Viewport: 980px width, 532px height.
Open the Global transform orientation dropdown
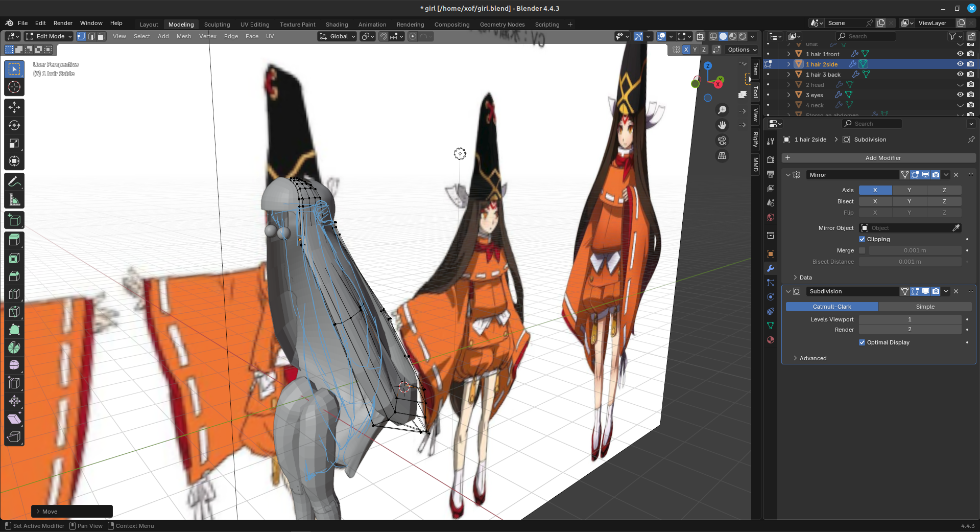(x=337, y=36)
